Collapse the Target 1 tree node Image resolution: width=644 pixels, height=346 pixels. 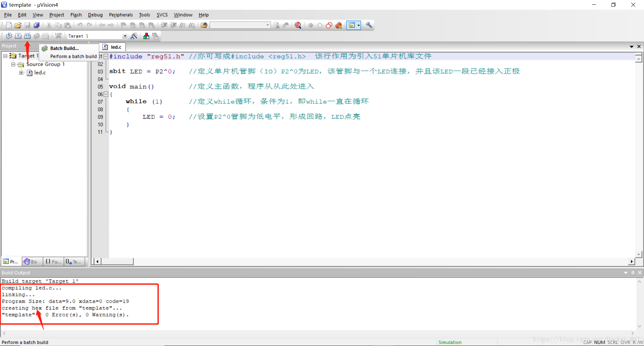(x=5, y=56)
